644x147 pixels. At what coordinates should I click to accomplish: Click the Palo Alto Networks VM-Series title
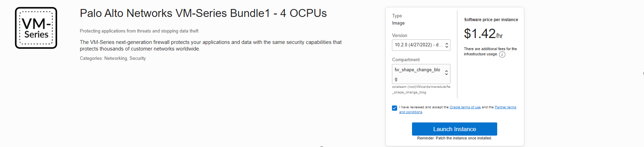[x=203, y=13]
